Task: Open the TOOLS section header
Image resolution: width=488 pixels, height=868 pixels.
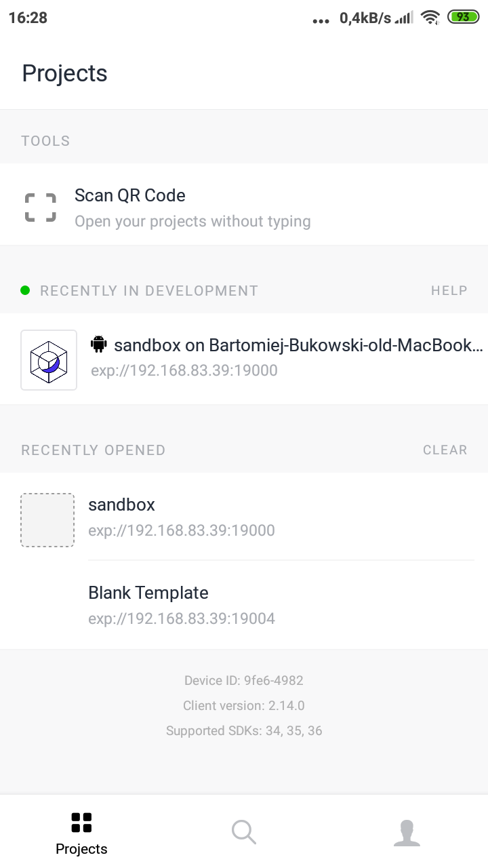Action: [x=45, y=140]
